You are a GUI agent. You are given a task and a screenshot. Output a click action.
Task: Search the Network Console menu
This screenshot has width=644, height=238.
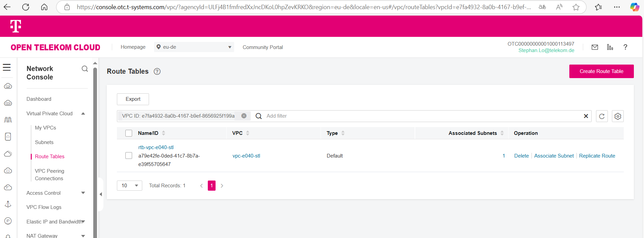(x=85, y=69)
